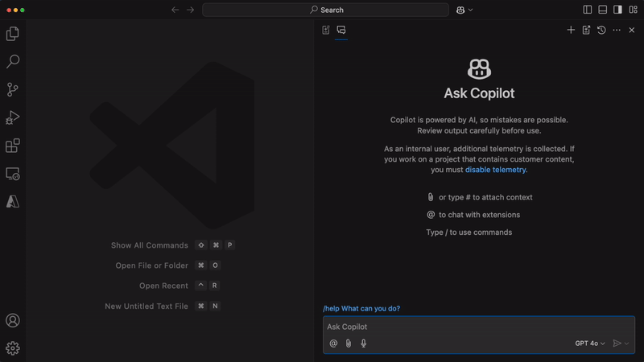
Task: Start a new chat with plus icon
Action: coord(571,30)
